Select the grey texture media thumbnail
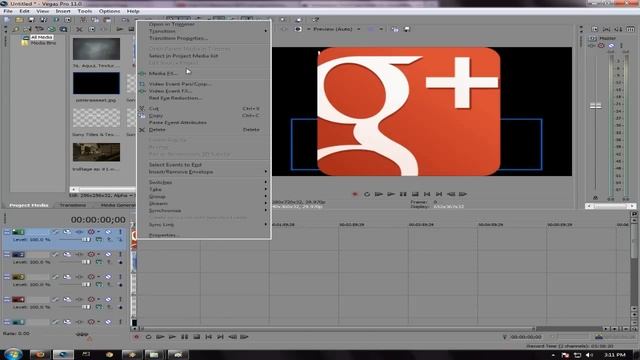Viewport: 640px width, 360px height. [96, 49]
